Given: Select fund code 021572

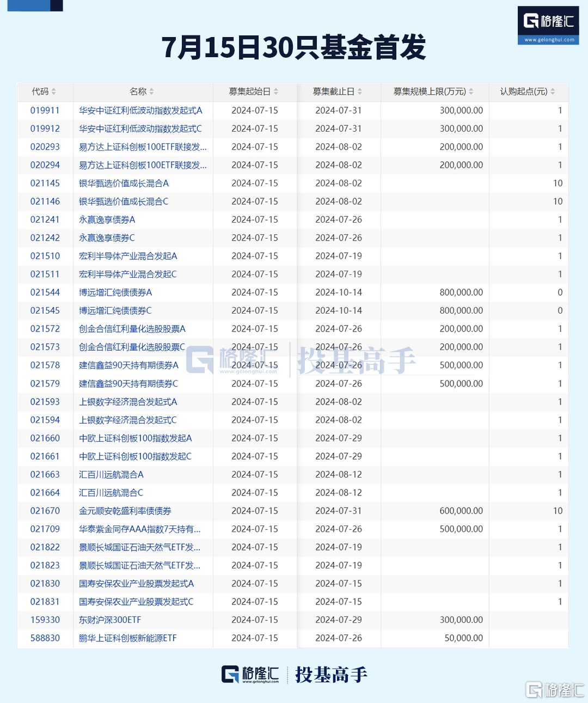Looking at the screenshot, I should pos(45,329).
